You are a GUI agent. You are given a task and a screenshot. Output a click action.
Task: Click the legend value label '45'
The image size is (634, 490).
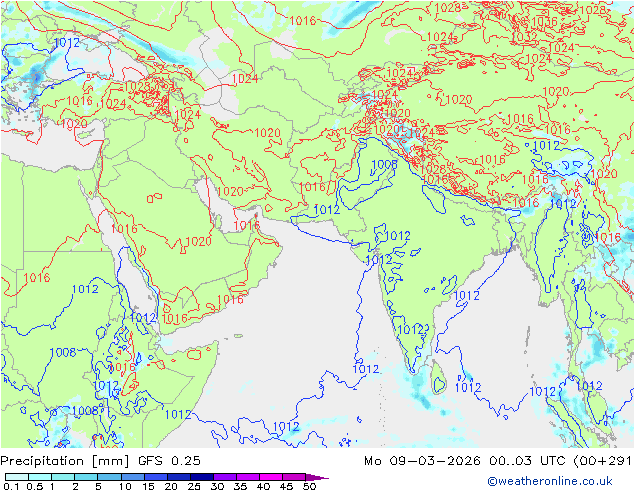click(286, 486)
